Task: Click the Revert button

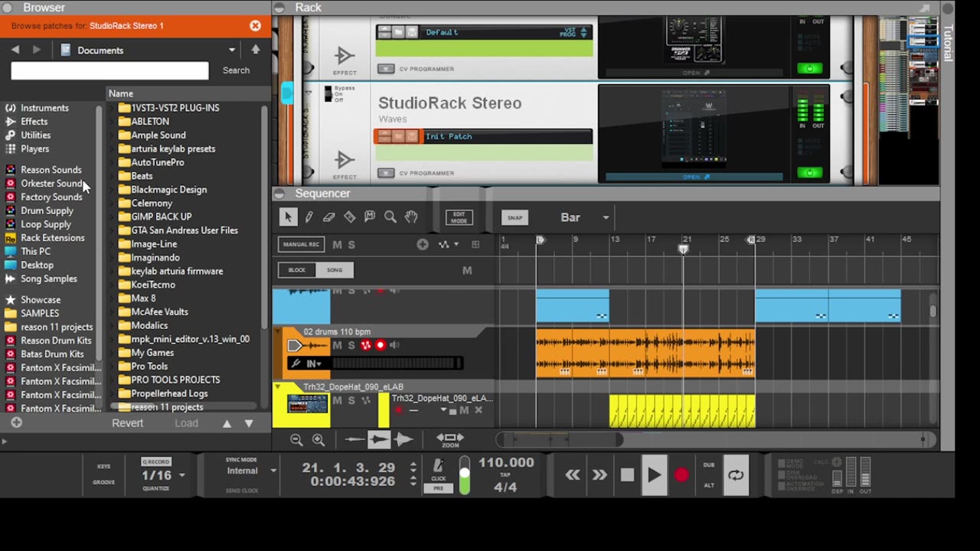Action: coord(128,423)
